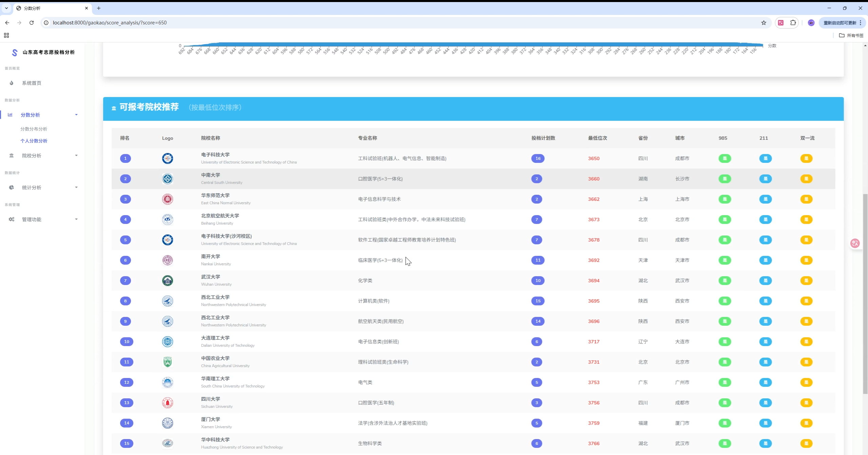Click the 四川大学 logo
This screenshot has width=868, height=455.
(x=168, y=403)
